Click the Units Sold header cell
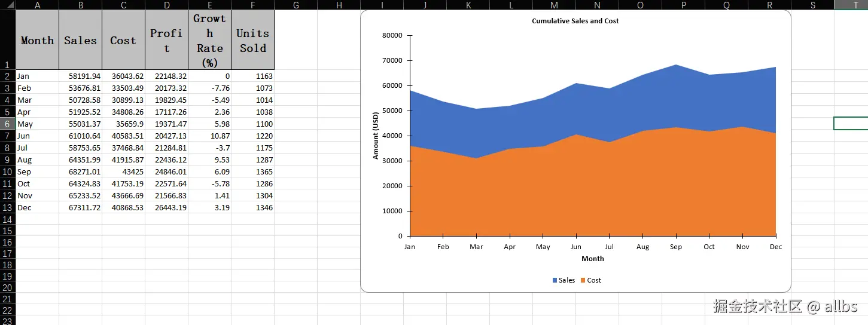This screenshot has height=325, width=868. tap(252, 40)
